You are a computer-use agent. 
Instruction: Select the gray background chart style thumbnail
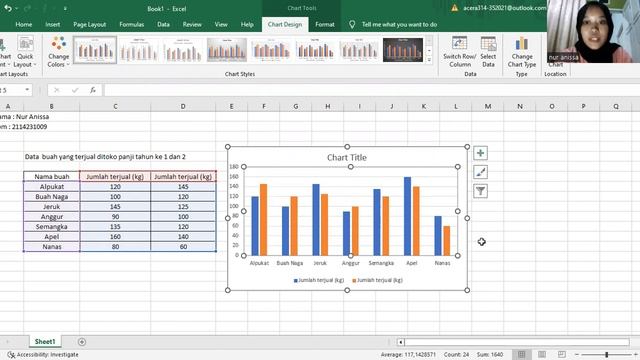point(227,50)
